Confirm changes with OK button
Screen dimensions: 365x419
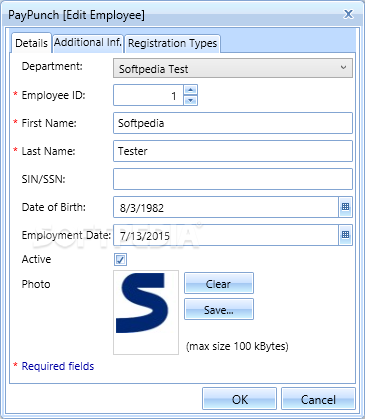239,399
